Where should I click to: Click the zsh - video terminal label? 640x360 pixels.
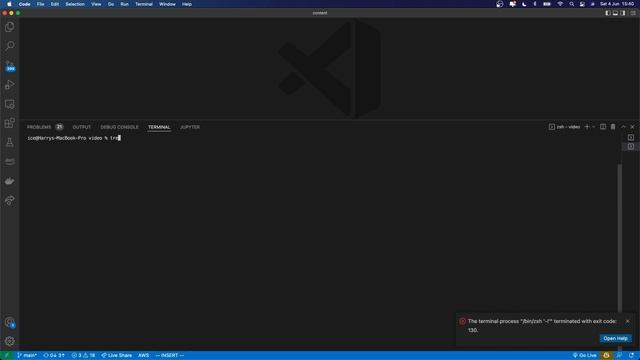564,127
